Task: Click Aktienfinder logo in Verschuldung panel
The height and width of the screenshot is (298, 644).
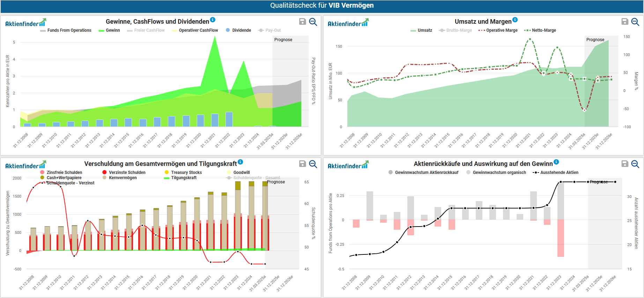Action: [x=25, y=165]
